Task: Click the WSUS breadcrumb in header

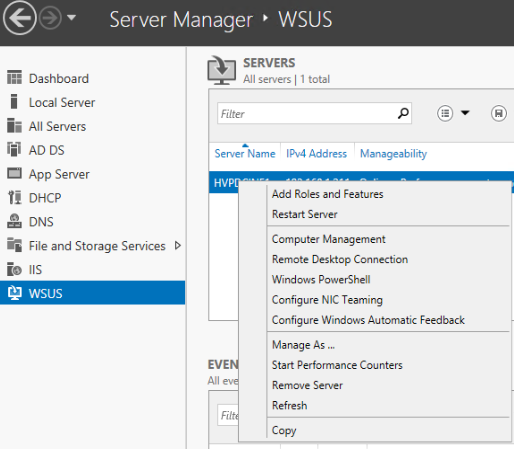Action: pyautogui.click(x=305, y=19)
